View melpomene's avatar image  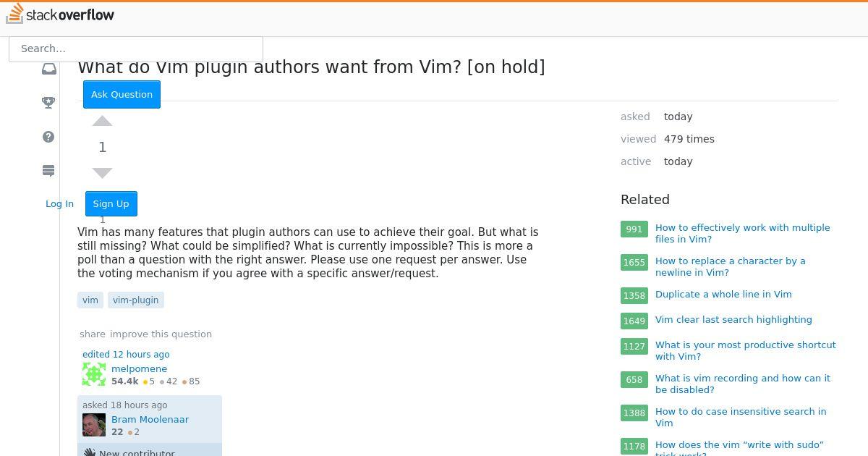click(x=94, y=374)
